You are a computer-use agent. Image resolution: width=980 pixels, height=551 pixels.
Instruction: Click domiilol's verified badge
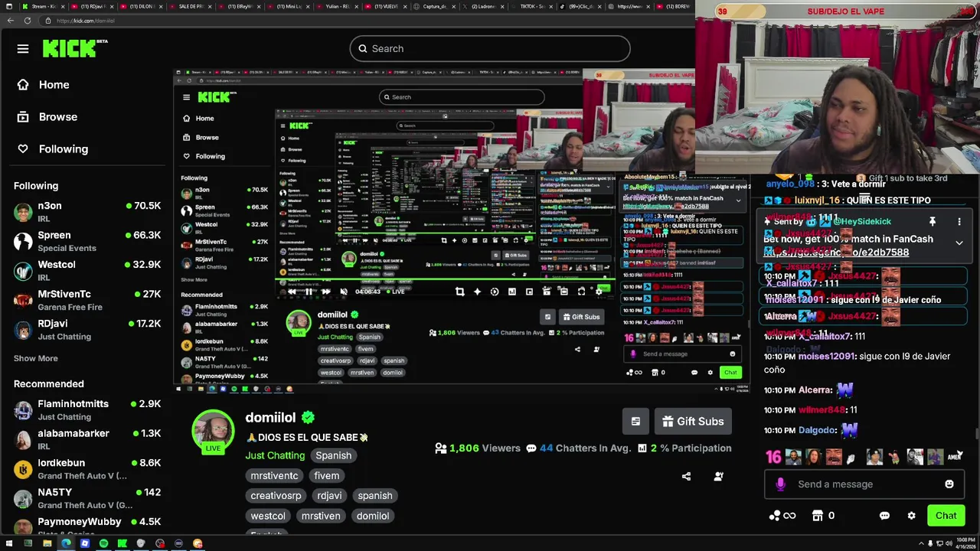(x=308, y=417)
